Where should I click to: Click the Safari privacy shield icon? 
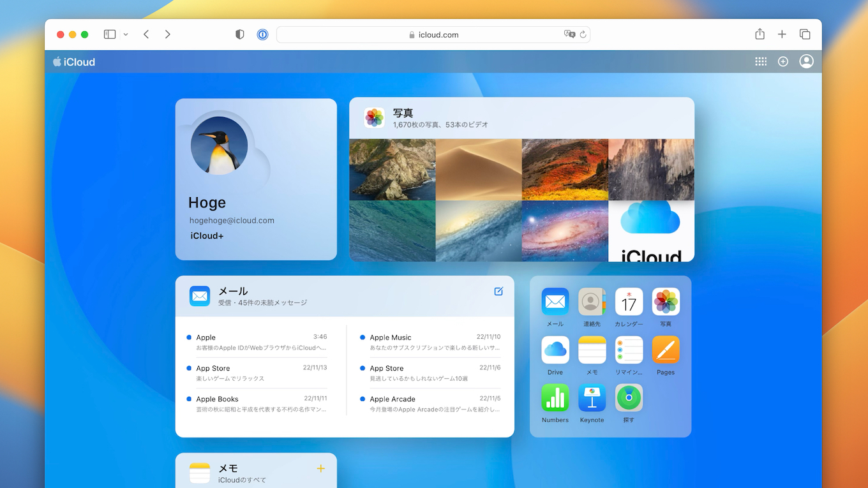239,34
